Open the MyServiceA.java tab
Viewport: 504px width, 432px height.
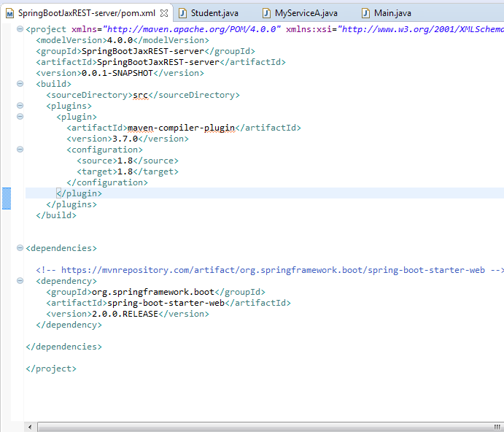[x=306, y=13]
